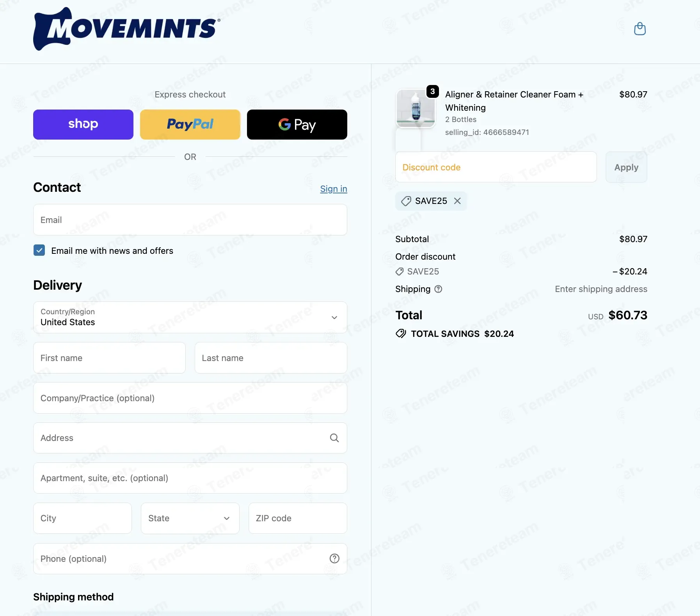The image size is (700, 616).
Task: Click the Total amount $60.73
Action: (628, 315)
